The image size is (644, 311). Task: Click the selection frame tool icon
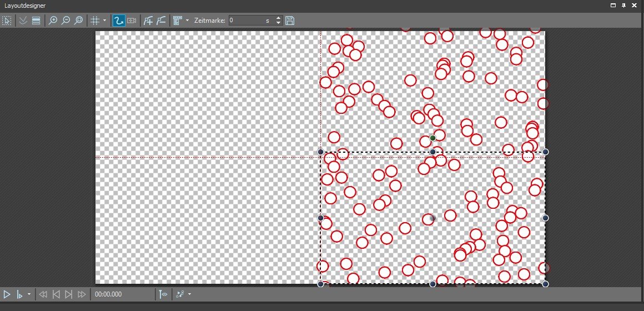tap(7, 21)
